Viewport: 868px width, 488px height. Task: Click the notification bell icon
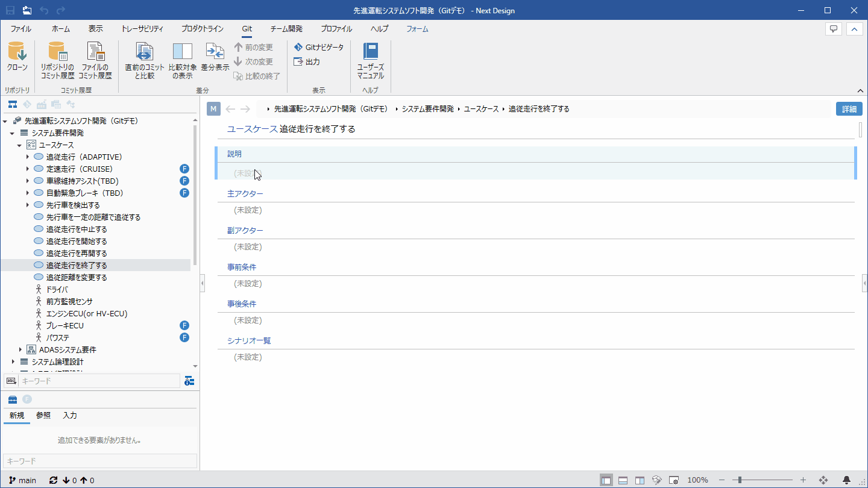tap(846, 480)
